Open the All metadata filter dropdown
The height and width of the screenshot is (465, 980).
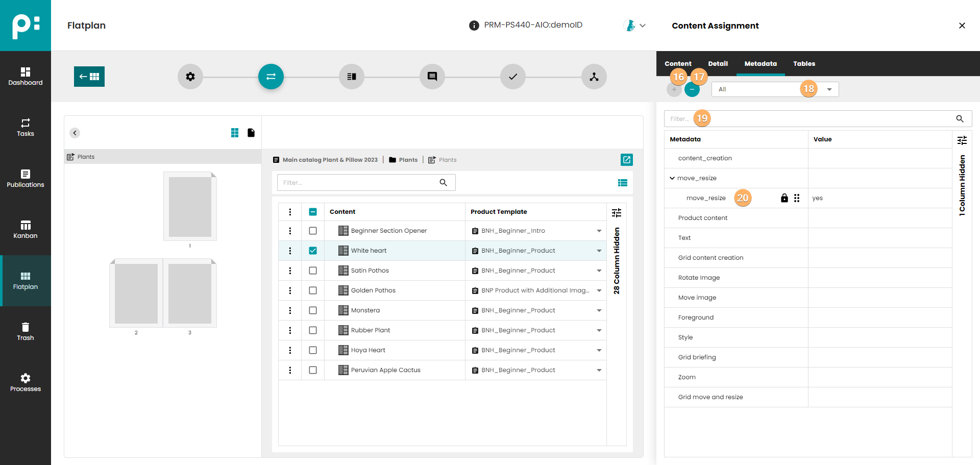pos(829,89)
